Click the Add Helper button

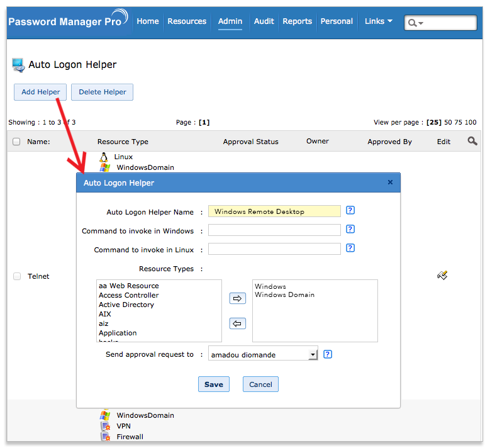40,92
